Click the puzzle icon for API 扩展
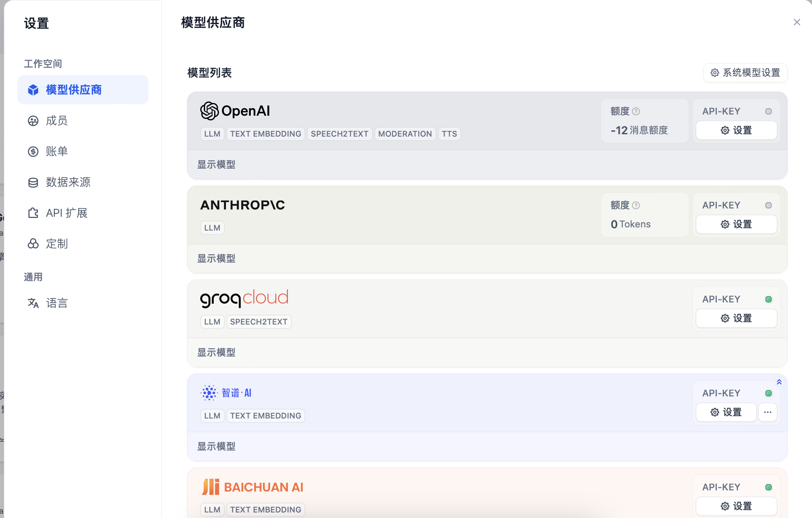This screenshot has width=812, height=518. pos(33,213)
